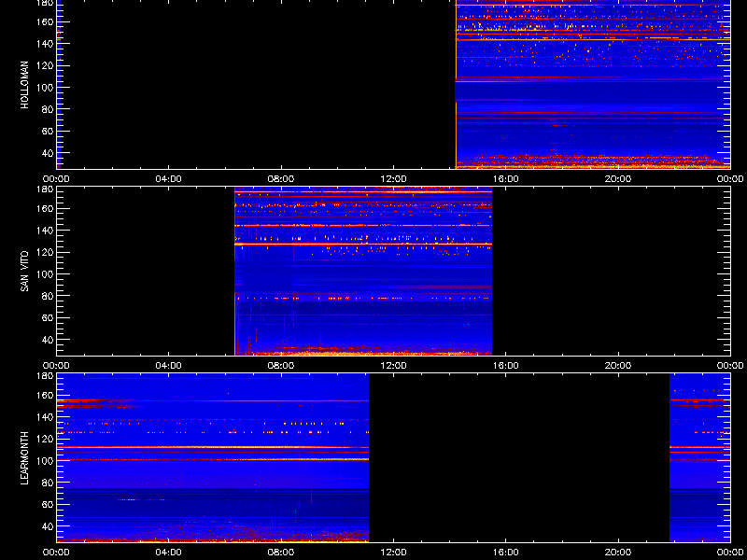Select the 20:00 label under the Holloman plot
The width and height of the screenshot is (747, 560).
[x=618, y=179]
